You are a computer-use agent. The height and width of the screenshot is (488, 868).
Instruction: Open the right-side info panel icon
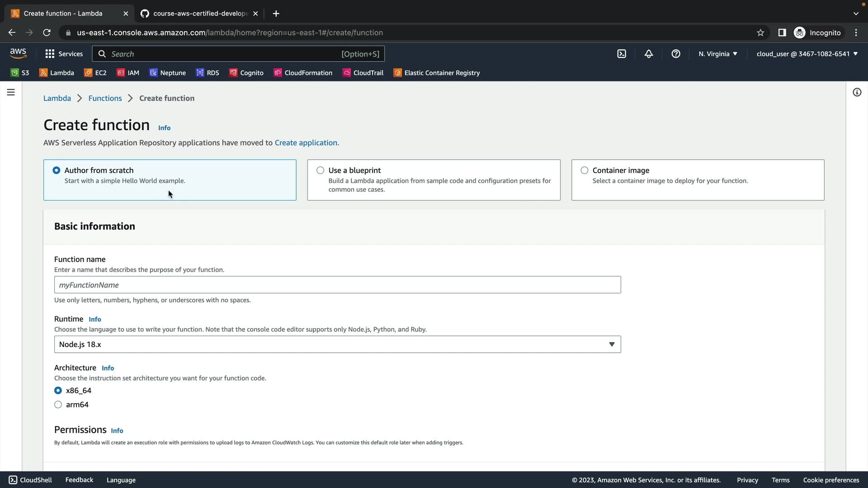[857, 92]
